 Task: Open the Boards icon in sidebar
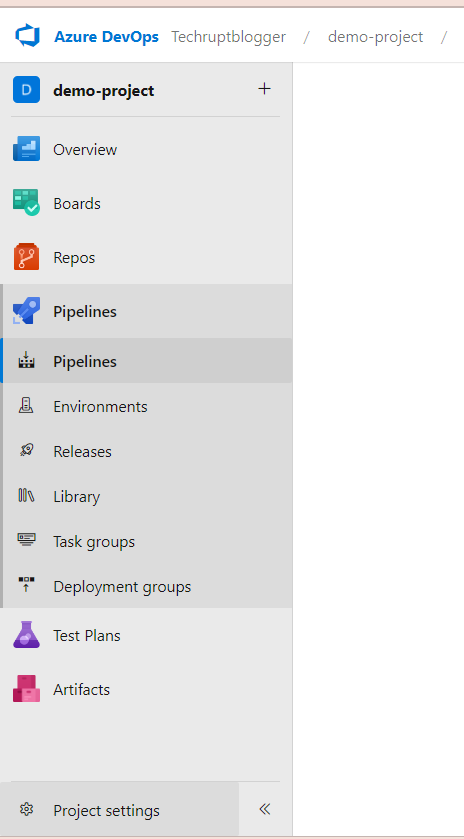pos(26,203)
